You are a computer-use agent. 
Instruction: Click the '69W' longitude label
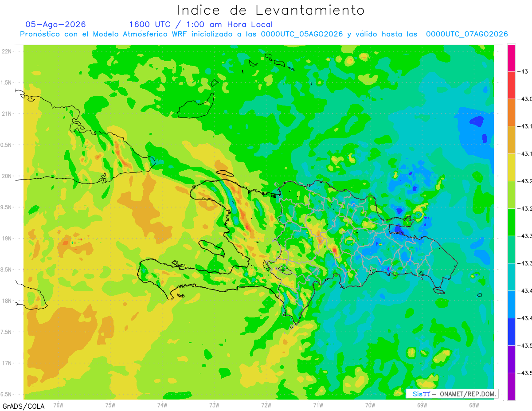click(x=422, y=405)
